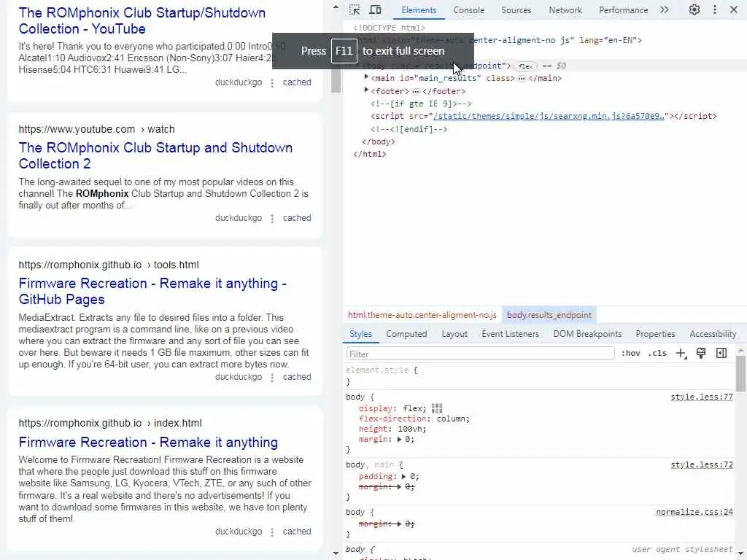Screen dimensions: 747x560
Task: Expand struck margin in normalize.css rule
Action: coord(399,524)
